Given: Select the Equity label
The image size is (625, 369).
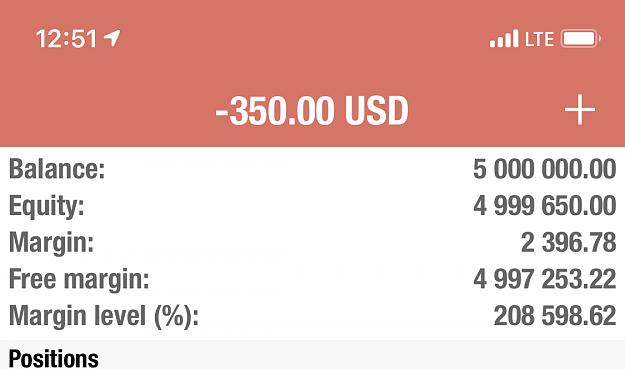Looking at the screenshot, I should point(47,206).
